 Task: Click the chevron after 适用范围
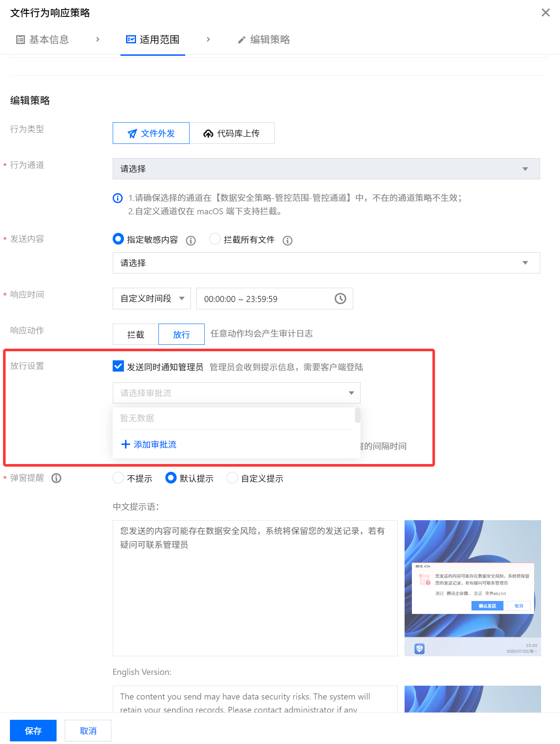coord(209,39)
